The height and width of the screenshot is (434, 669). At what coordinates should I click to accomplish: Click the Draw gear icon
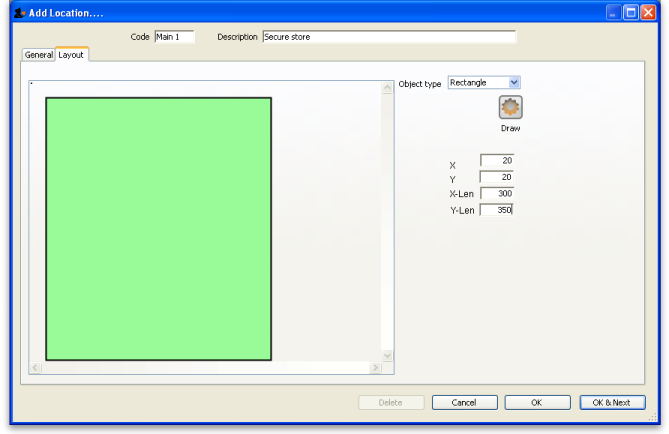tap(511, 108)
